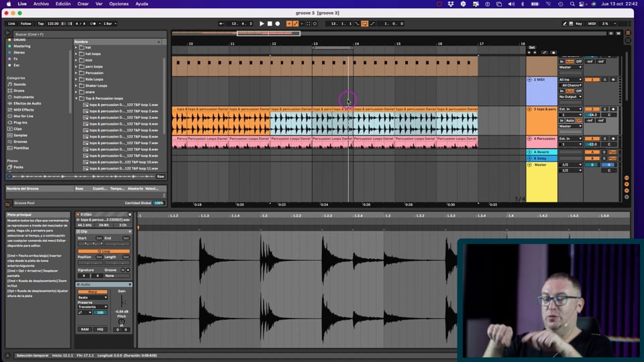
Task: Open Packs under Places
Action: click(x=18, y=167)
